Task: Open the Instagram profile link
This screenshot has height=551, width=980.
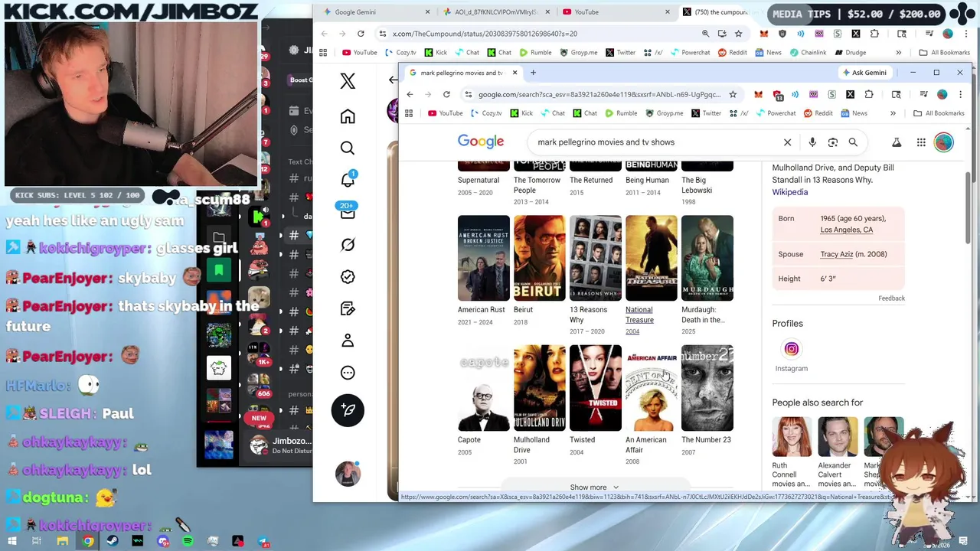Action: click(x=791, y=357)
